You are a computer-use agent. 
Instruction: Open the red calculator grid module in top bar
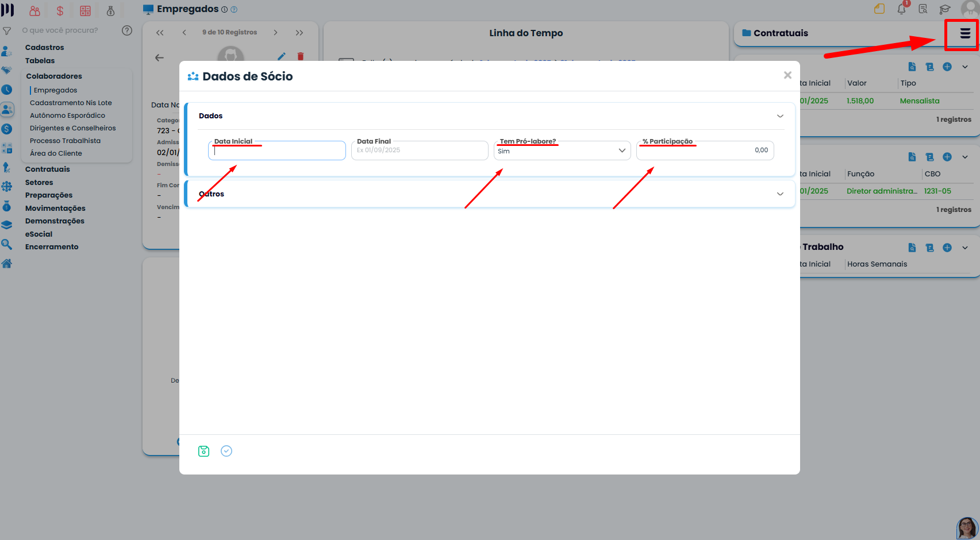(85, 10)
